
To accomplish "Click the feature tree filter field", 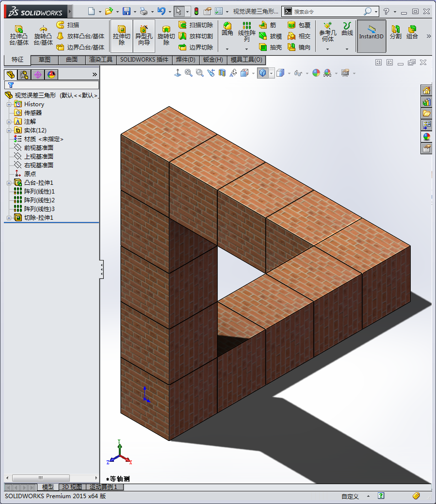I will coord(51,85).
